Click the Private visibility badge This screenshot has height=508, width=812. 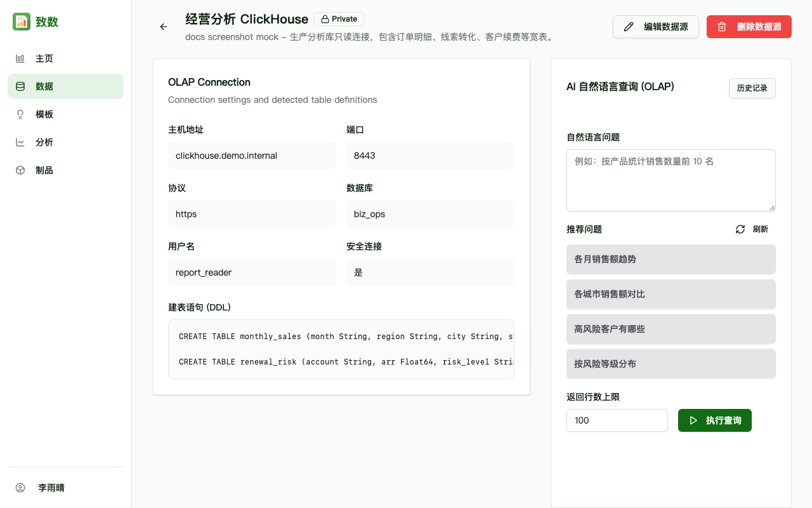339,19
